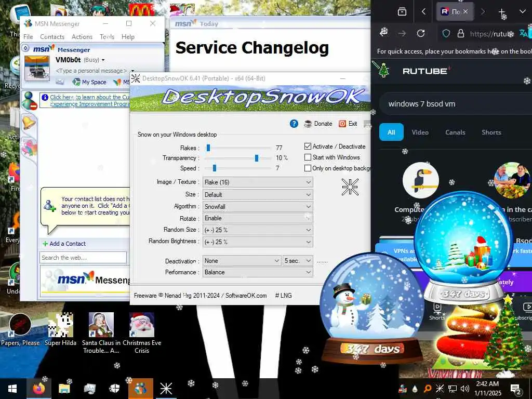The image size is (532, 399).
Task: Open a new browser tab
Action: [502, 12]
